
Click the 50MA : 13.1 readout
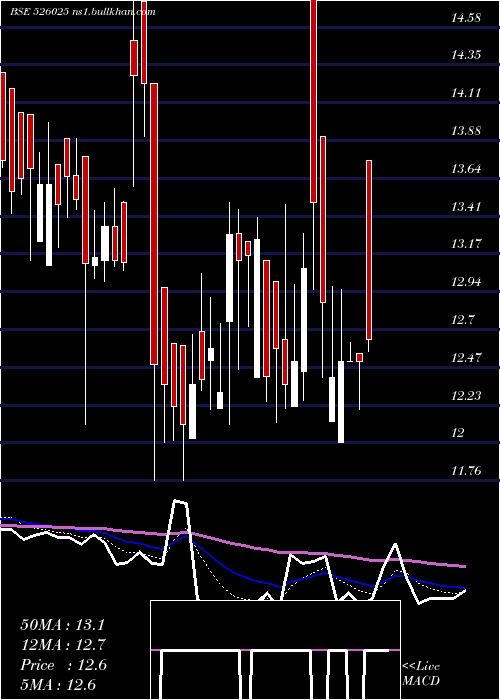(x=62, y=625)
